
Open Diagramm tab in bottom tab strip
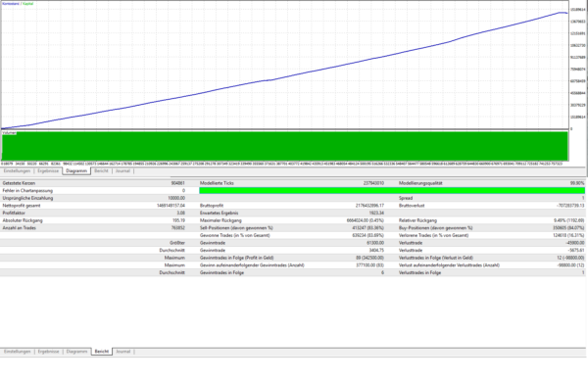click(x=76, y=352)
